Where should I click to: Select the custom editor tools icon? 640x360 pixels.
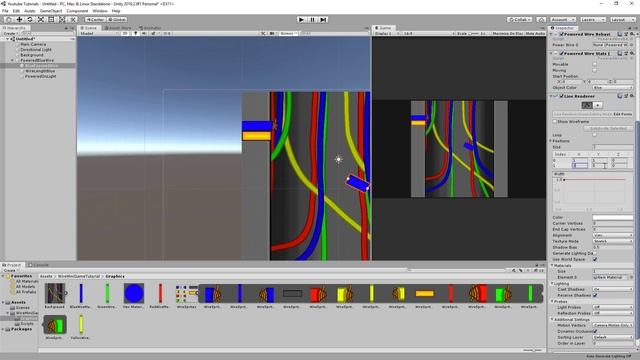[72, 19]
